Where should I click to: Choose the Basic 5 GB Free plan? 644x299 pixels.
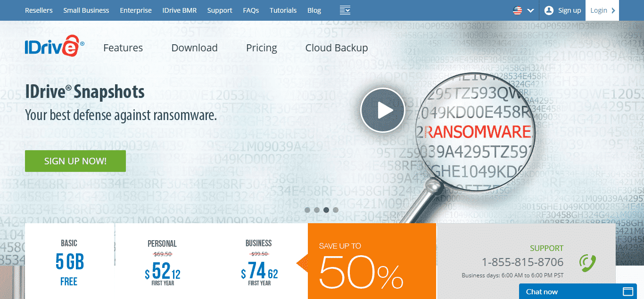point(69,262)
